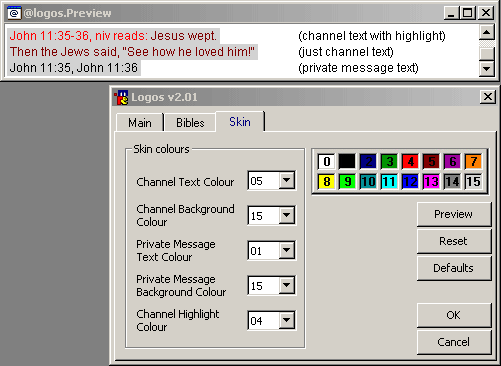Expand Channel Background Colour dropdown
This screenshot has height=366, width=501.
[287, 215]
